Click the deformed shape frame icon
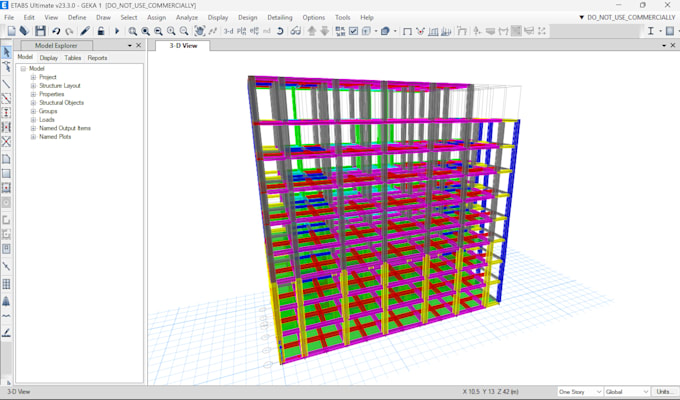This screenshot has width=680, height=400. (420, 31)
